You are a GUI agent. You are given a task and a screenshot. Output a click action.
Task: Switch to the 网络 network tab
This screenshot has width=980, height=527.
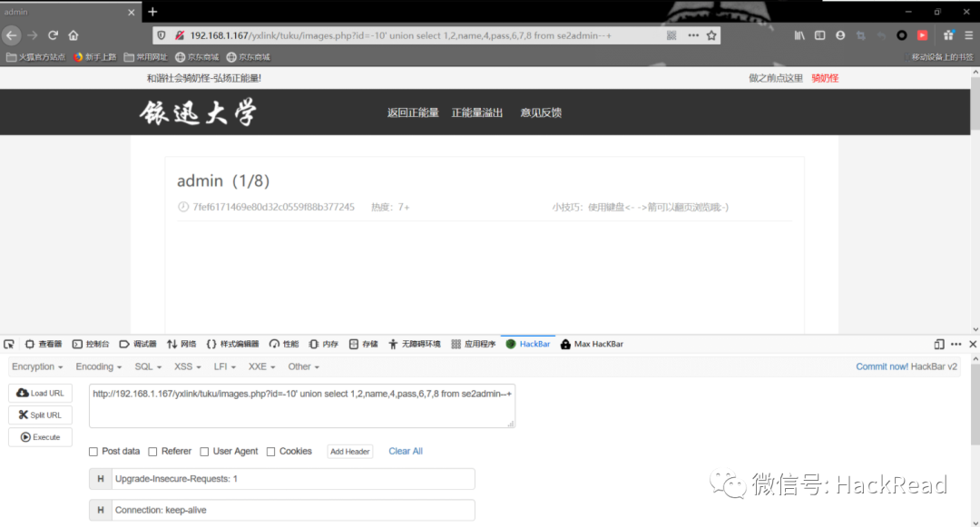click(181, 344)
